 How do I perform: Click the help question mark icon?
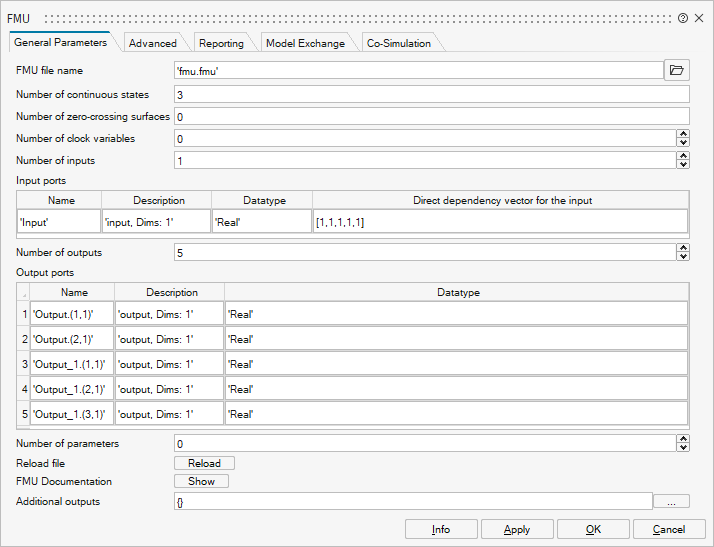(683, 19)
